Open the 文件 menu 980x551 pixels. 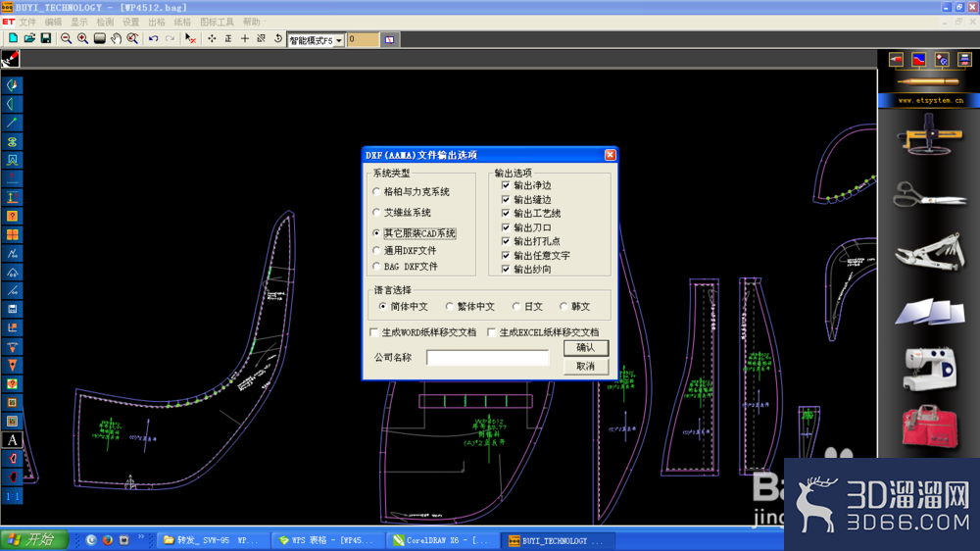tap(27, 22)
